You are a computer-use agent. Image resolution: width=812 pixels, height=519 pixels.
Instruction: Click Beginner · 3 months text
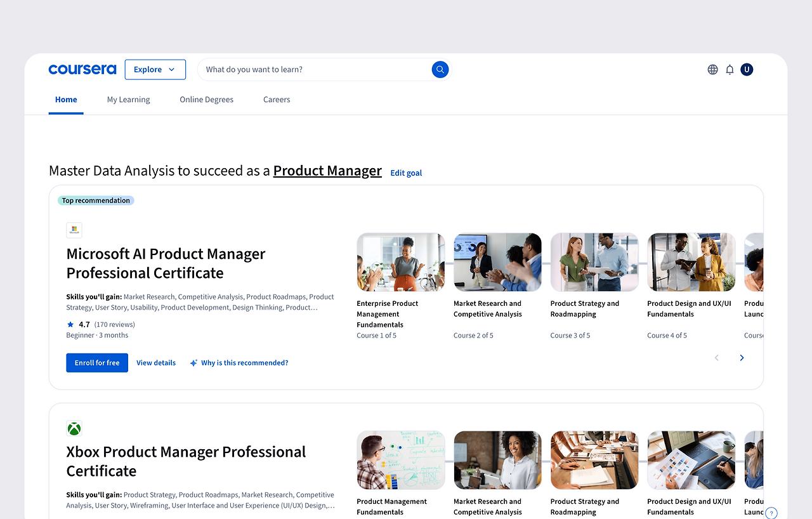point(97,335)
